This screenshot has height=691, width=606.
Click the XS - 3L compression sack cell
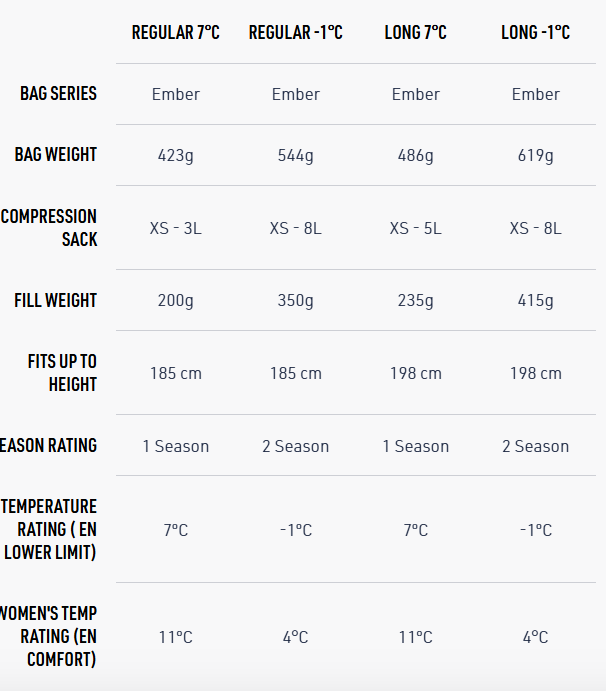pos(176,228)
